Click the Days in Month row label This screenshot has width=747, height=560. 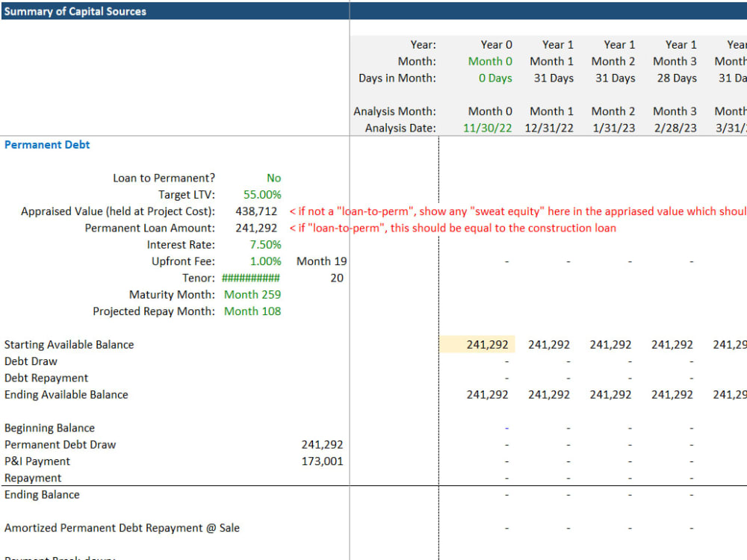(397, 78)
